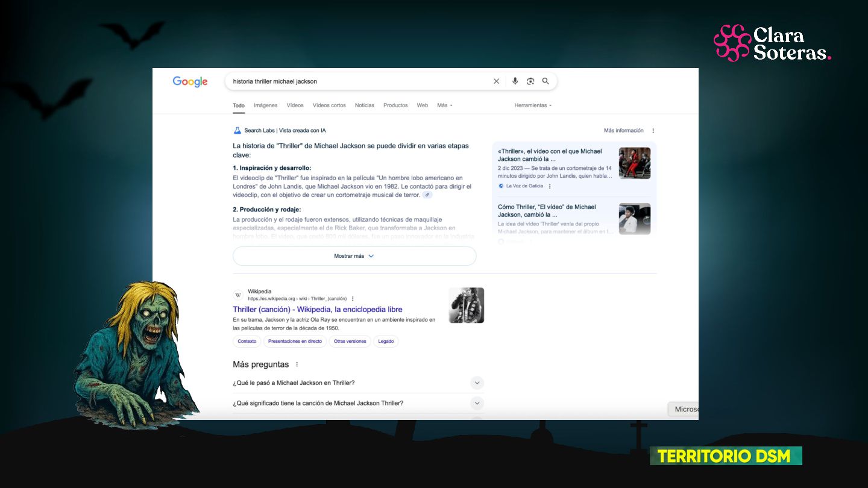Image resolution: width=868 pixels, height=488 pixels.
Task: Open three-dot menu next to Wikipedia URL
Action: (x=353, y=299)
